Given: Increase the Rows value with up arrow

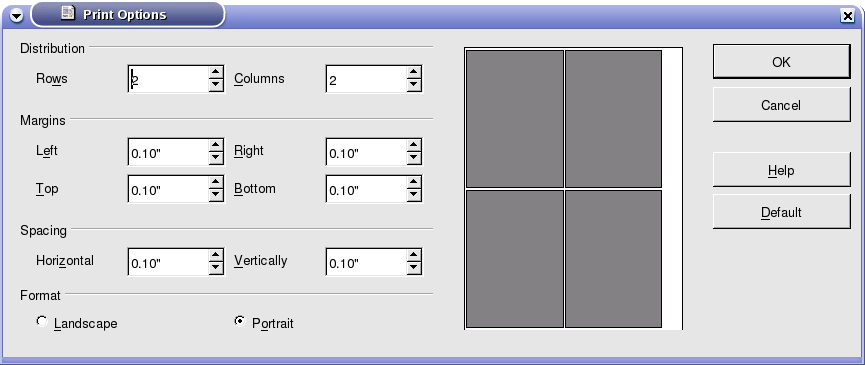Looking at the screenshot, I should coord(216,72).
